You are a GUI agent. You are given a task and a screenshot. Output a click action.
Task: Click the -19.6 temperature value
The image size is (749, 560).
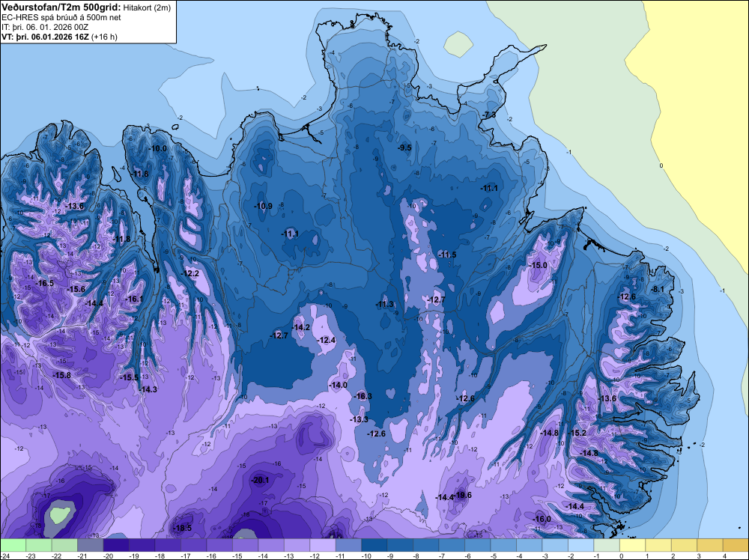463,495
